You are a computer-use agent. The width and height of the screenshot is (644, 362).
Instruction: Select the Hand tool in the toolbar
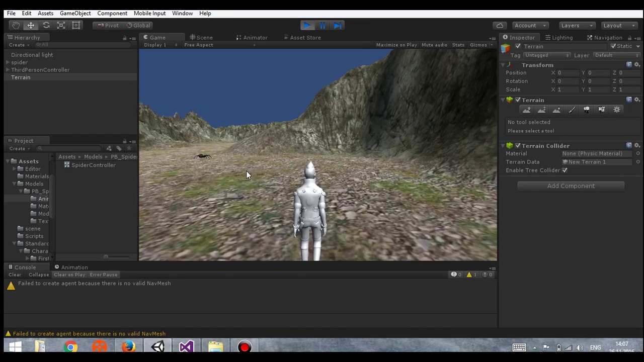pyautogui.click(x=16, y=25)
